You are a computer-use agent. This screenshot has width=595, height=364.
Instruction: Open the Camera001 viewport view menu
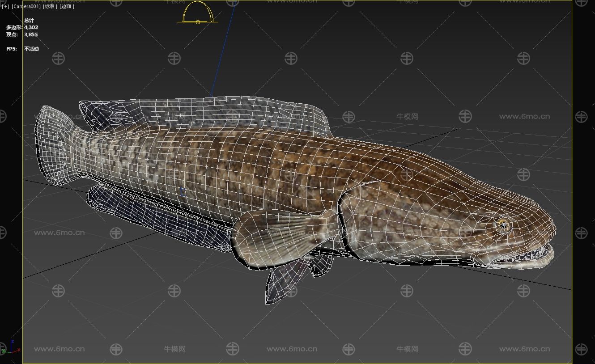(26, 6)
